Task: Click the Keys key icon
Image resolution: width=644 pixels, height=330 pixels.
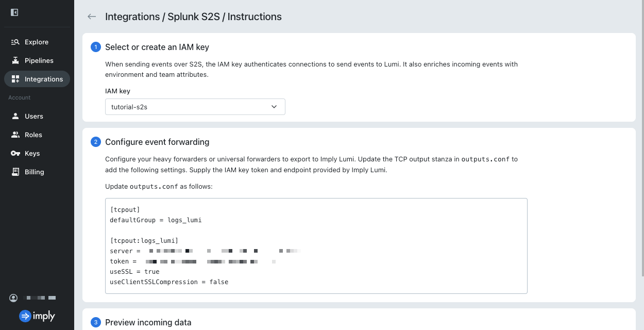Action: [15, 153]
